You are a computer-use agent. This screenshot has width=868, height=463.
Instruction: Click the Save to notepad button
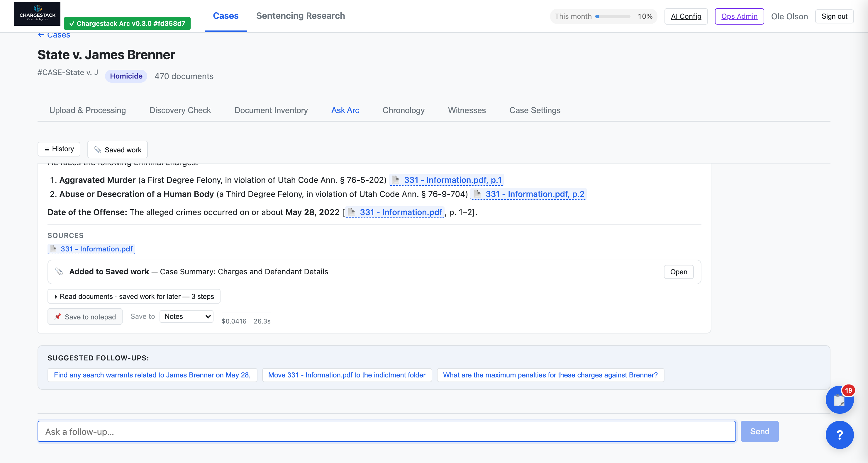coord(85,316)
